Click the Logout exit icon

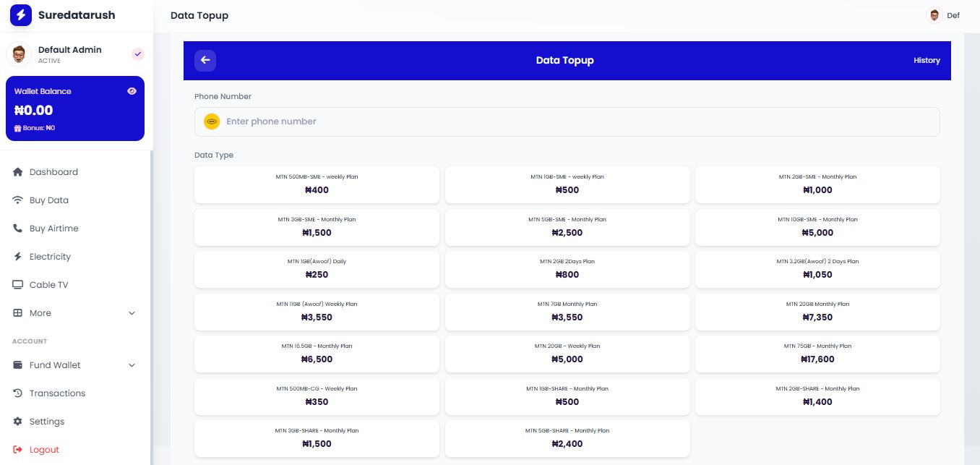18,450
